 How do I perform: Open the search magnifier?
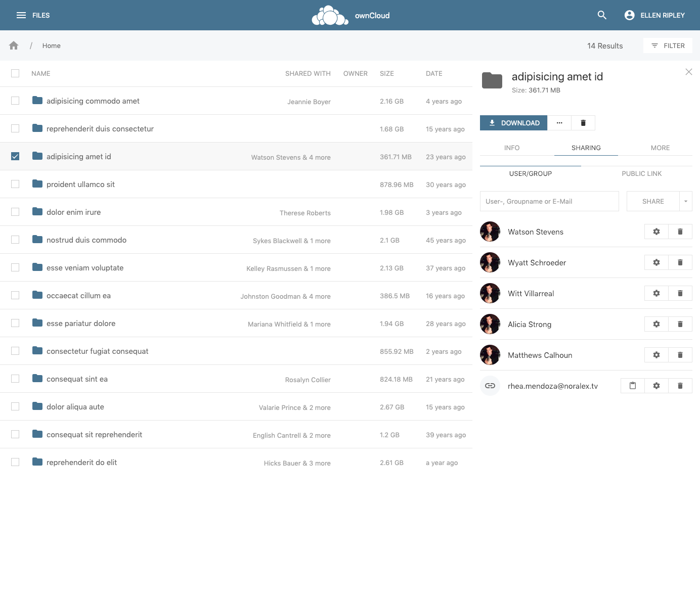pyautogui.click(x=602, y=15)
